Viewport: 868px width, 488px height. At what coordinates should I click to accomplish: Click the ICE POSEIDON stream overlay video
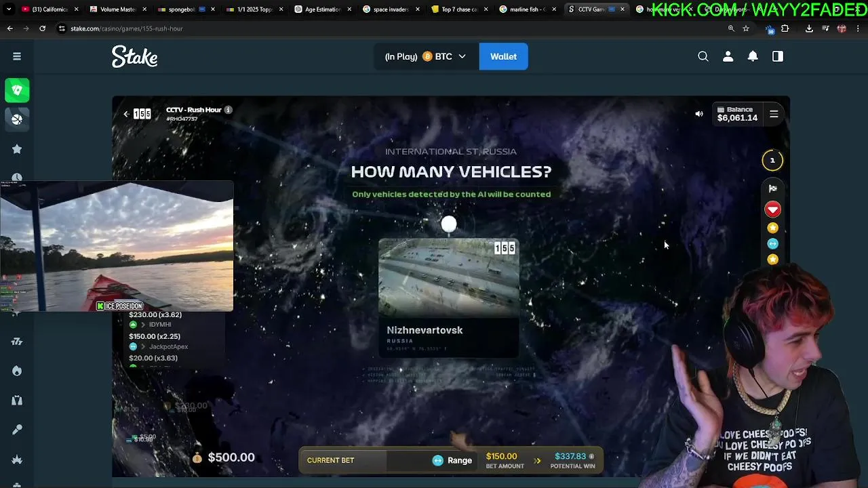[x=117, y=246]
